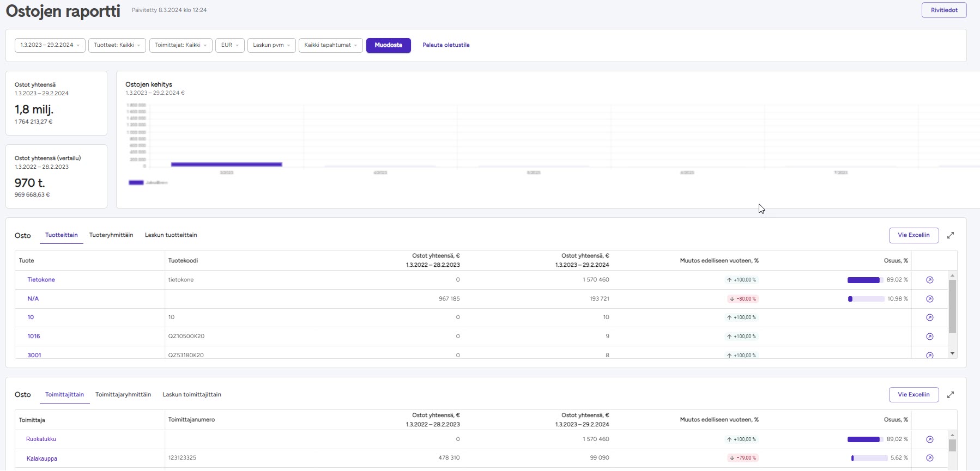Viewport: 980px width, 471px height.
Task: Click Tietokone 89,02 % share bar
Action: point(866,280)
